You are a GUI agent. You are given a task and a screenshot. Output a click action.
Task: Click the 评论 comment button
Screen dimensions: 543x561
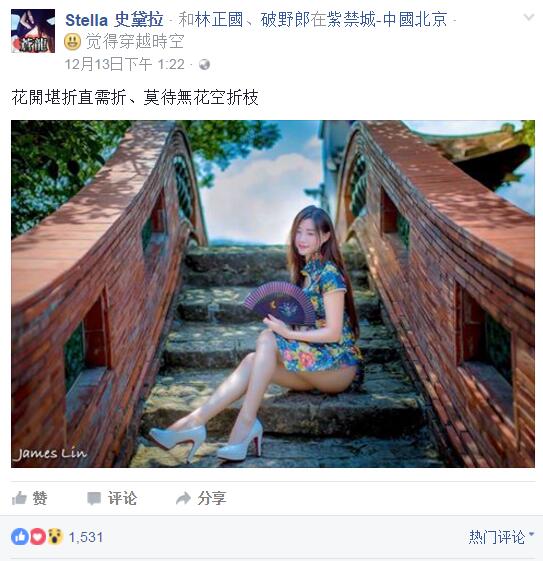(x=112, y=498)
